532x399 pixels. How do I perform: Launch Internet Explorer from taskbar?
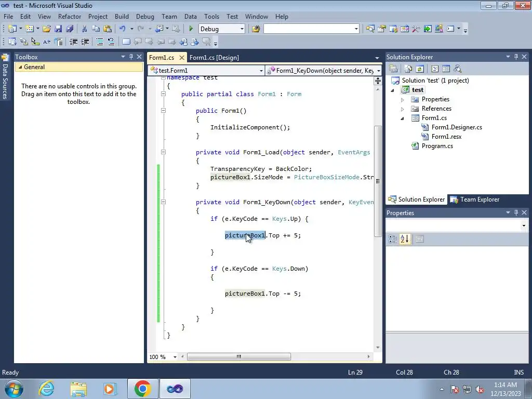pyautogui.click(x=46, y=389)
